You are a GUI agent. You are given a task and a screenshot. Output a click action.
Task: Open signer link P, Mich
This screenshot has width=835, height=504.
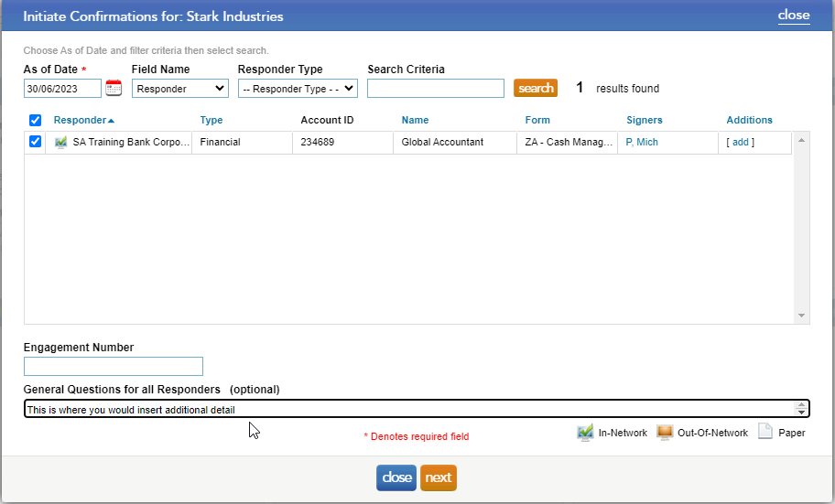click(x=642, y=142)
